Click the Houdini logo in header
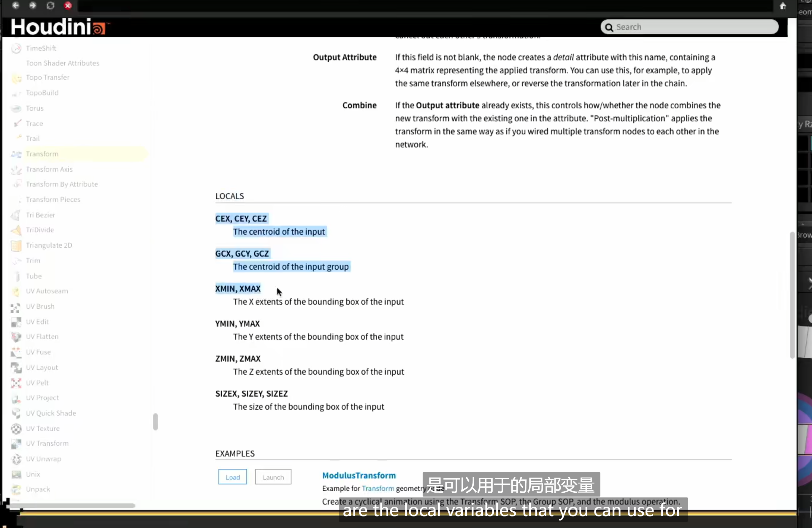Viewport: 812px width, 528px height. tap(60, 27)
